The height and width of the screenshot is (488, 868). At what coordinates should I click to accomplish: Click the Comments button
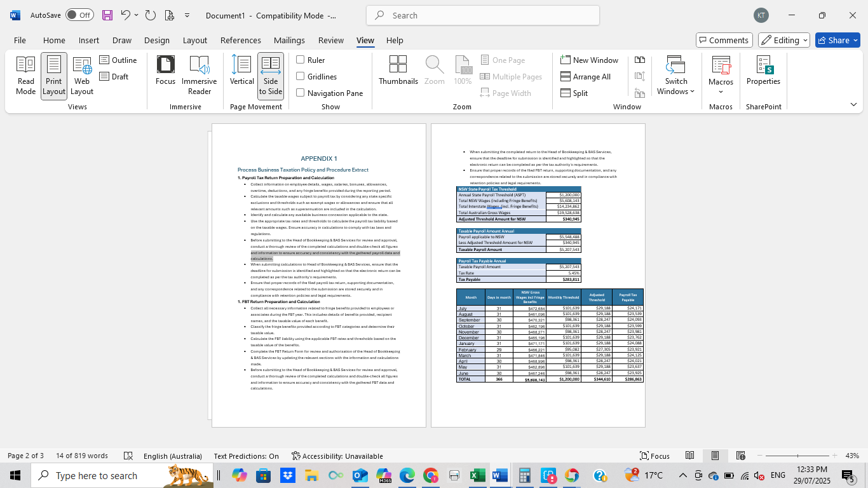coord(724,39)
